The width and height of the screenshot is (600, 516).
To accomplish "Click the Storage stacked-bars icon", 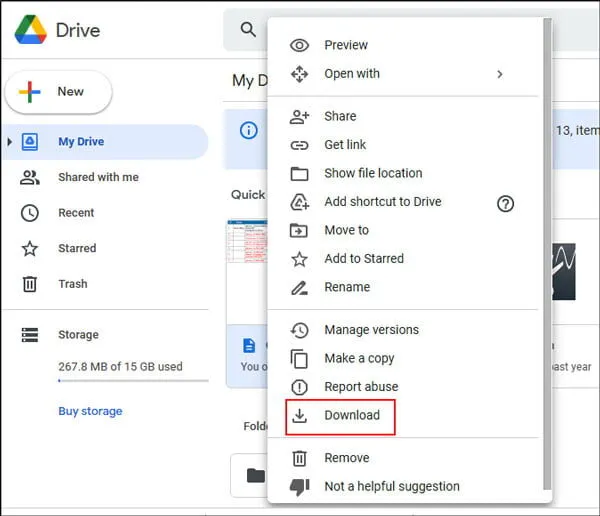I will (x=29, y=335).
